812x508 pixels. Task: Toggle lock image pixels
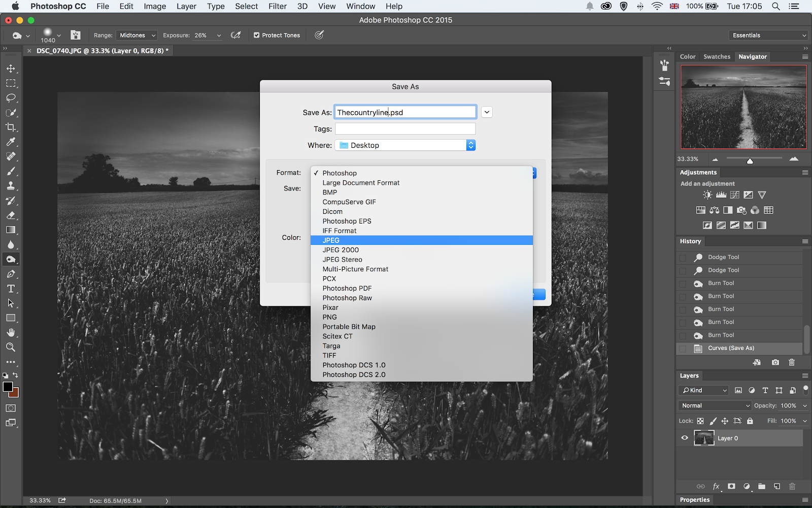coord(713,421)
